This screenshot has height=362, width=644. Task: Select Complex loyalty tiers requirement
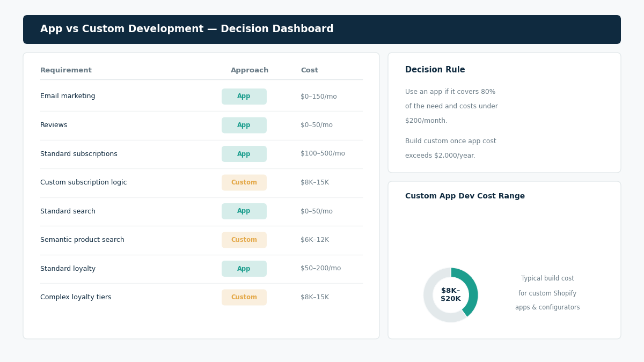coord(76,297)
